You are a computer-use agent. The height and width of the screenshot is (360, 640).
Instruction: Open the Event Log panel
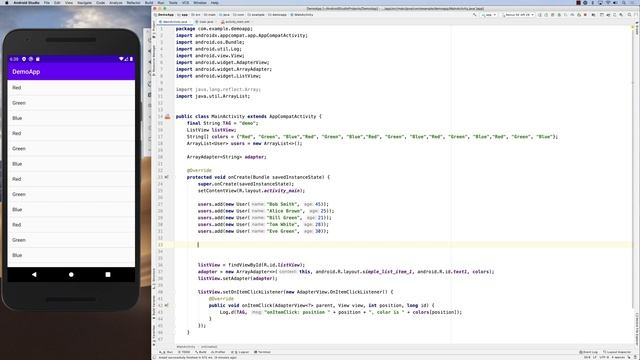coord(588,352)
